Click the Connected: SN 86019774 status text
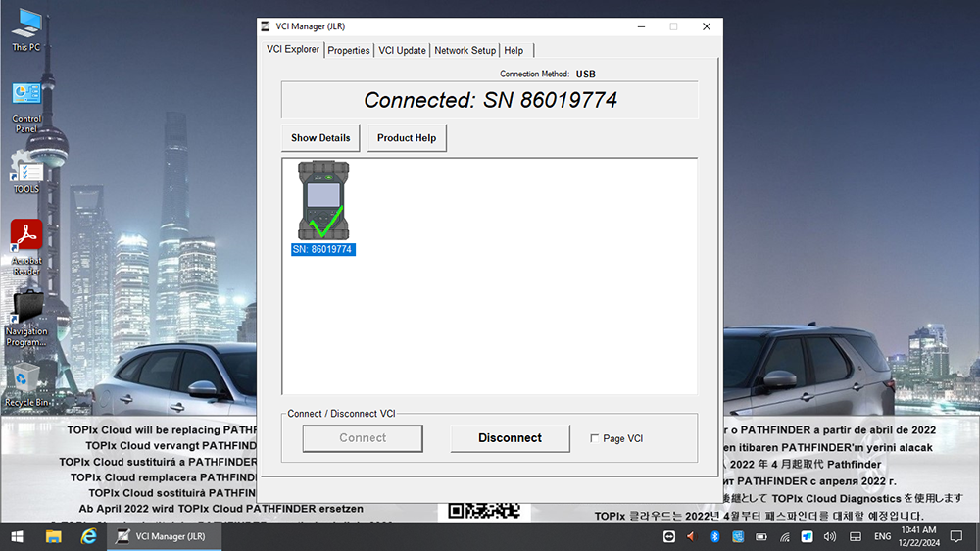Image resolution: width=980 pixels, height=551 pixels. pyautogui.click(x=490, y=100)
